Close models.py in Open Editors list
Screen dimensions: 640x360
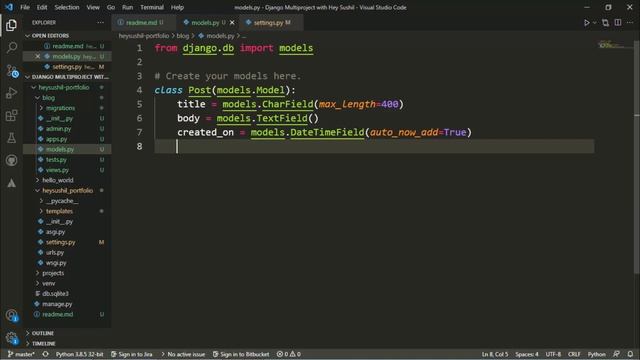pyautogui.click(x=38, y=56)
